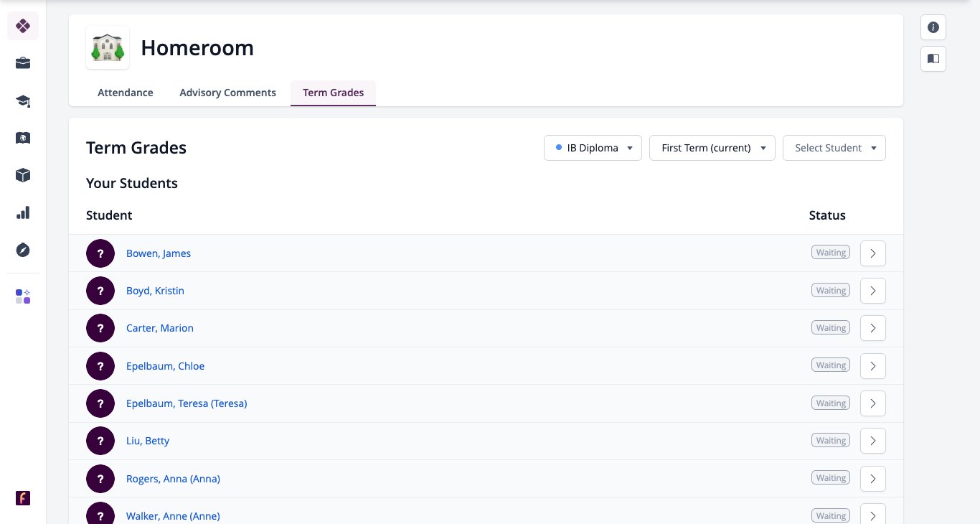Open the book guide icon

[933, 59]
